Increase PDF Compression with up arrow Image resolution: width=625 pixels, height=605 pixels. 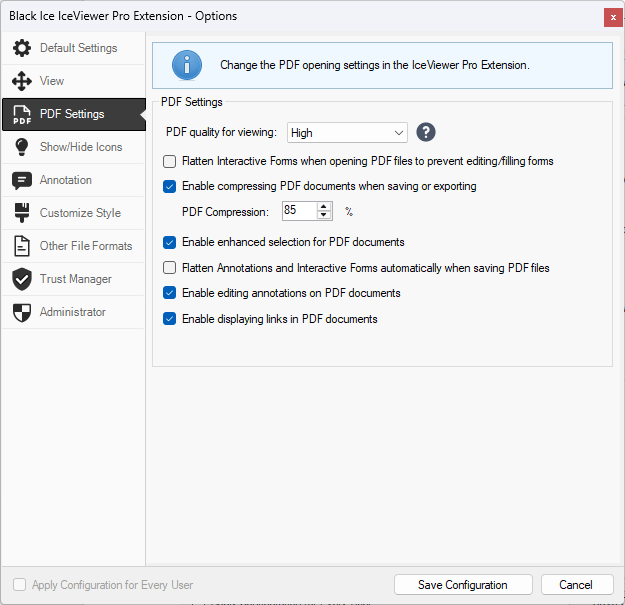click(324, 206)
